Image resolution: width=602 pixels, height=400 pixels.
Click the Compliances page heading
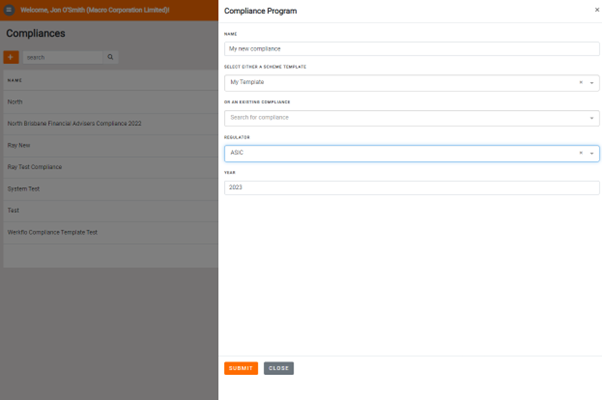36,33
